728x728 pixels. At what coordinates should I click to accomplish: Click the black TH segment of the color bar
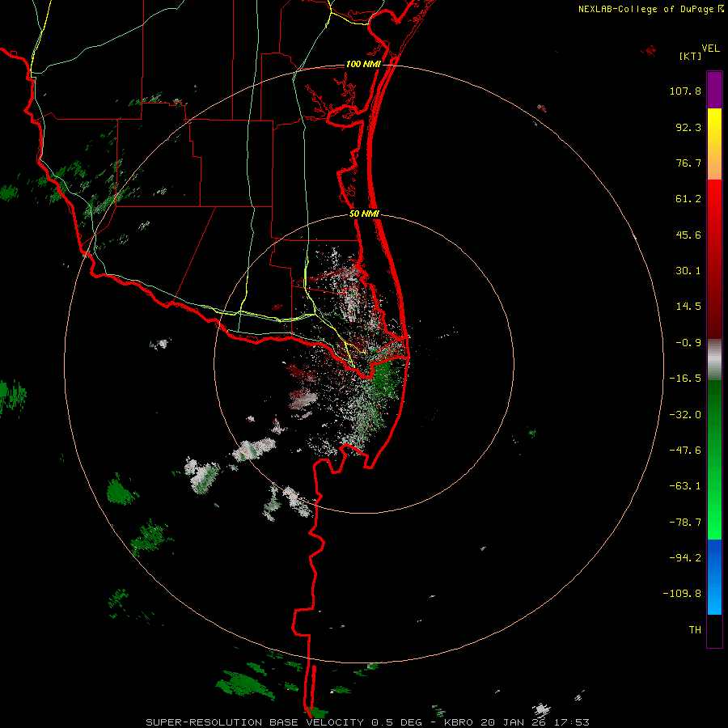pos(714,630)
